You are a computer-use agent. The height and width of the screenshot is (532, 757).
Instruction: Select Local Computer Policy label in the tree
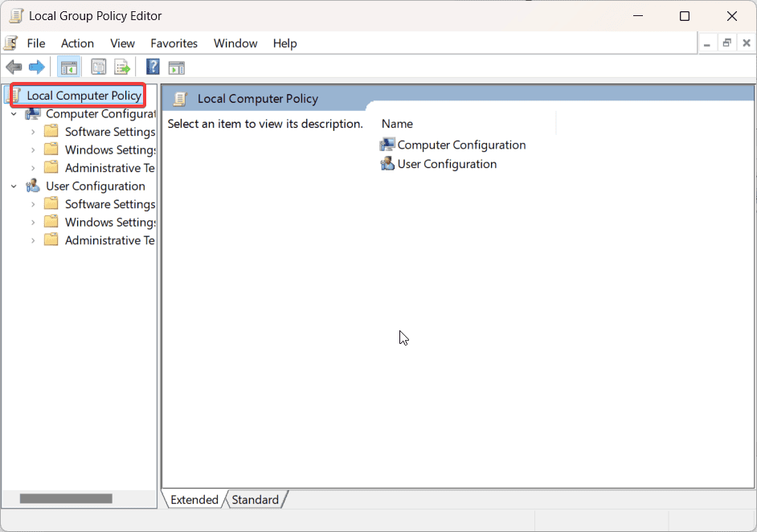click(84, 96)
